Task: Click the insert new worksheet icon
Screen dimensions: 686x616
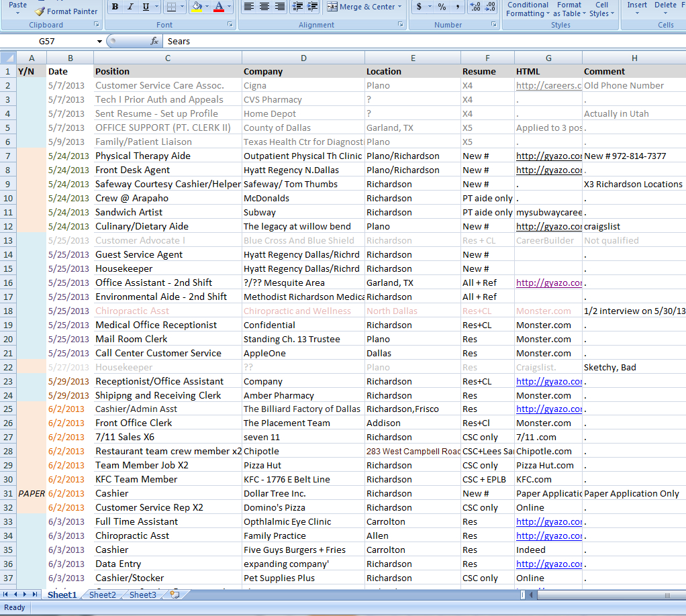Action: click(175, 595)
